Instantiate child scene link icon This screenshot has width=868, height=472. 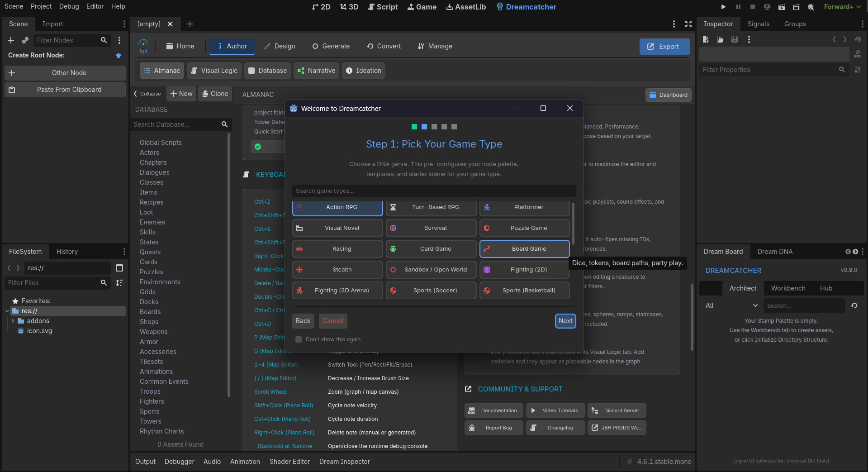click(25, 40)
